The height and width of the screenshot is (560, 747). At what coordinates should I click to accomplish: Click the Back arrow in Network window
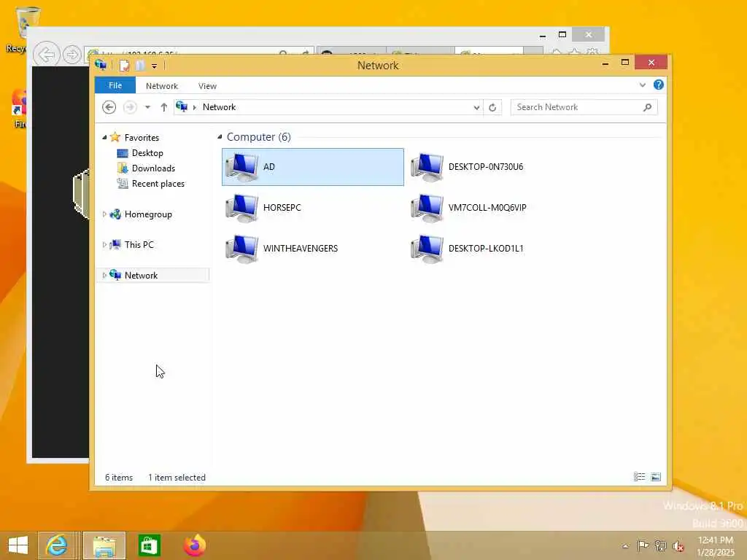pyautogui.click(x=109, y=107)
